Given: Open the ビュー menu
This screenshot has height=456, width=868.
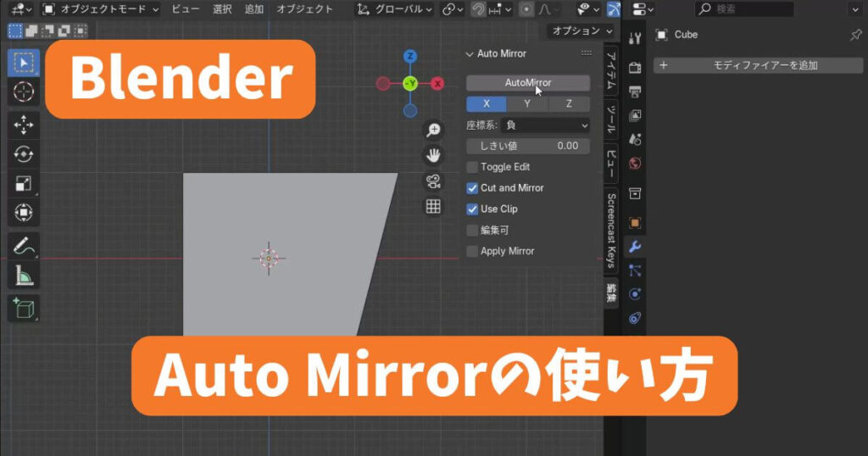Looking at the screenshot, I should point(185,9).
